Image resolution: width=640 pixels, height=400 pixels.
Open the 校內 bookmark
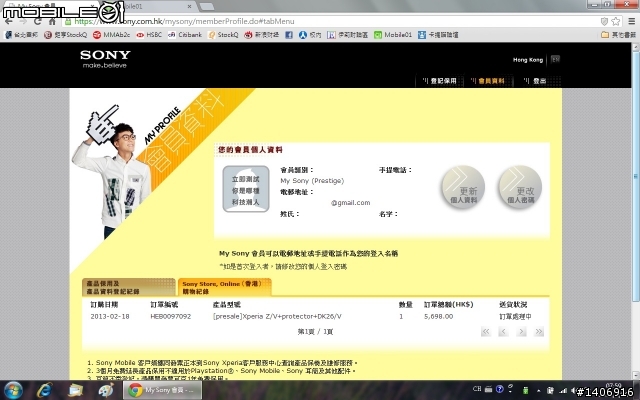click(x=310, y=35)
